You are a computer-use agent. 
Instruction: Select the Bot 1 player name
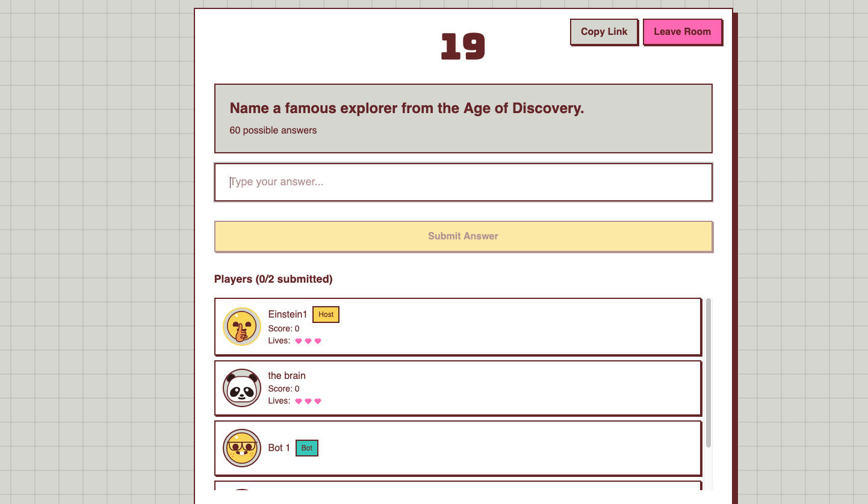(279, 448)
